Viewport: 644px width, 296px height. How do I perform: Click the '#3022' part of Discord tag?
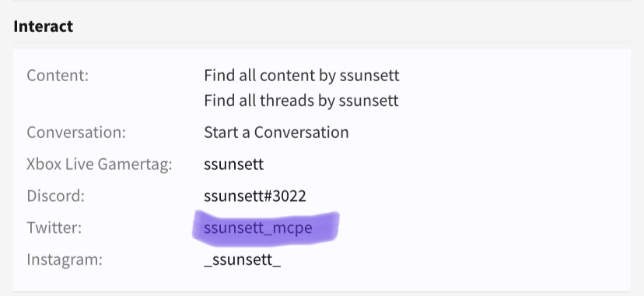(x=284, y=196)
